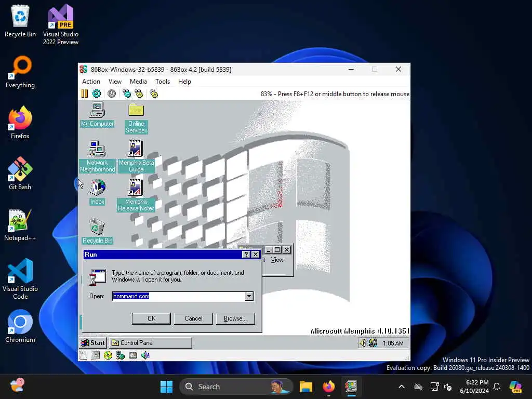Image resolution: width=532 pixels, height=399 pixels.
Task: Select Notepad++ desktop shortcut
Action: pyautogui.click(x=20, y=224)
